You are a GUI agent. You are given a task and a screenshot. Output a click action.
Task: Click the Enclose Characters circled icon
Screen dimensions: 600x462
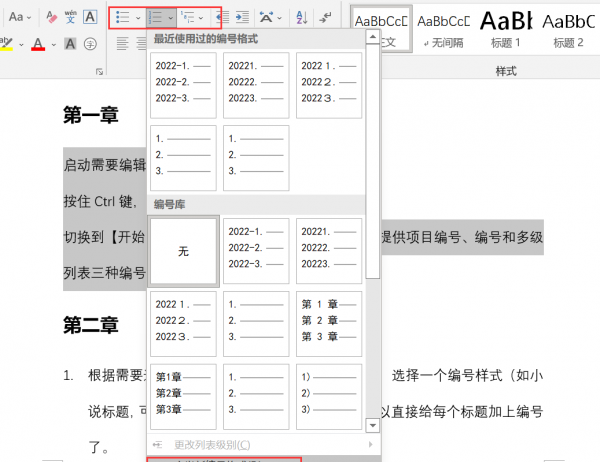point(90,44)
